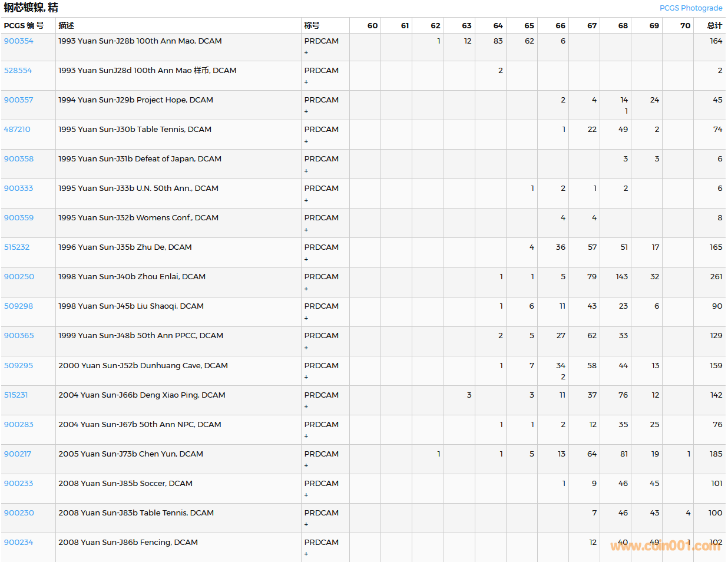Click total 261 in Zhou Enlai row
This screenshot has height=562, width=728.
(x=716, y=277)
